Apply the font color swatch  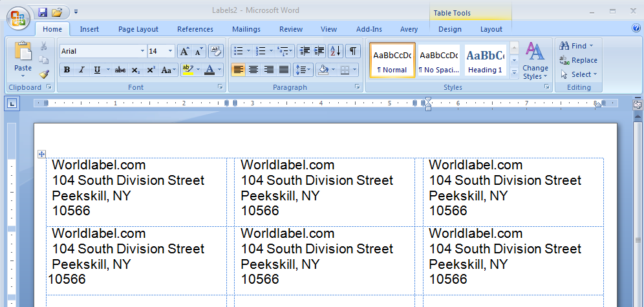point(209,70)
